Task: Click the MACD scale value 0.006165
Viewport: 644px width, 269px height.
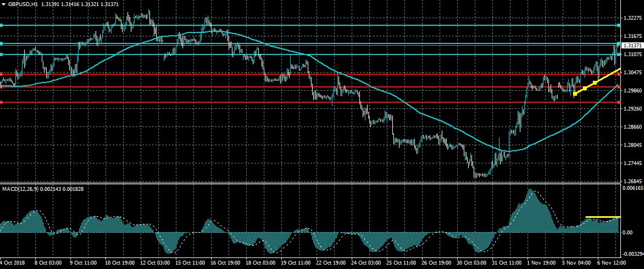Action: 633,188
